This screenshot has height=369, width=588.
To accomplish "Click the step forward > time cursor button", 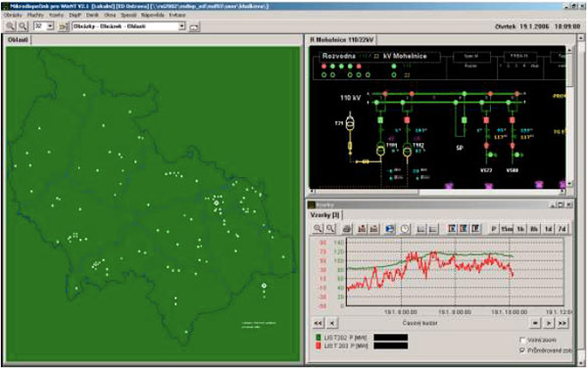I will point(549,323).
